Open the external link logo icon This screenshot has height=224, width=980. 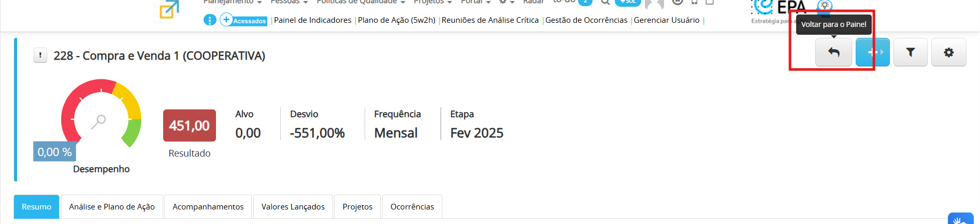[x=169, y=10]
